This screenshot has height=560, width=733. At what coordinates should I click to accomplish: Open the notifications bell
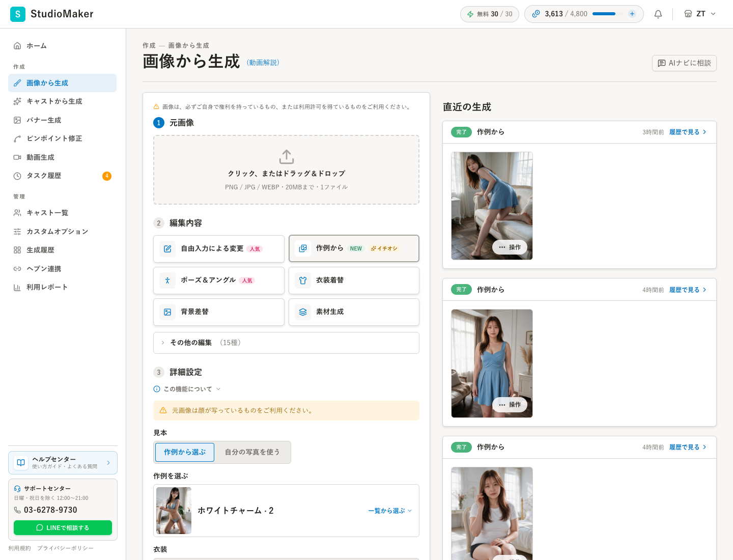[658, 14]
